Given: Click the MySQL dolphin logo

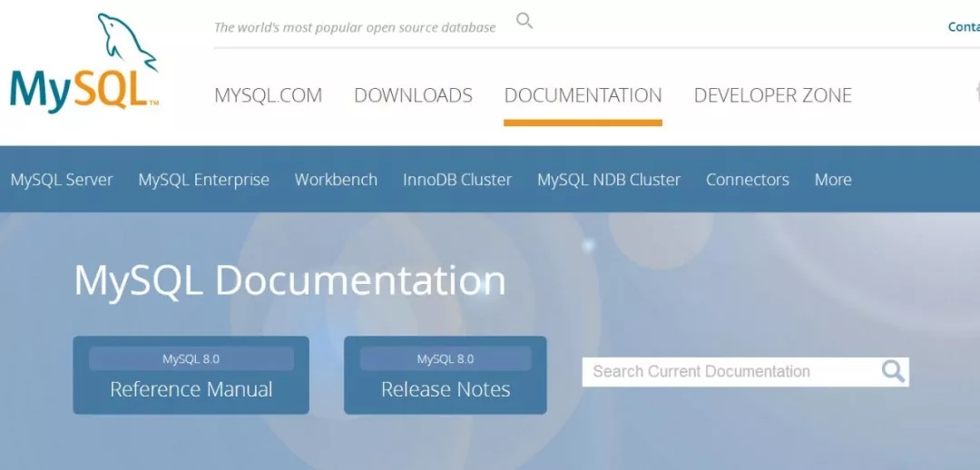Looking at the screenshot, I should [x=83, y=64].
